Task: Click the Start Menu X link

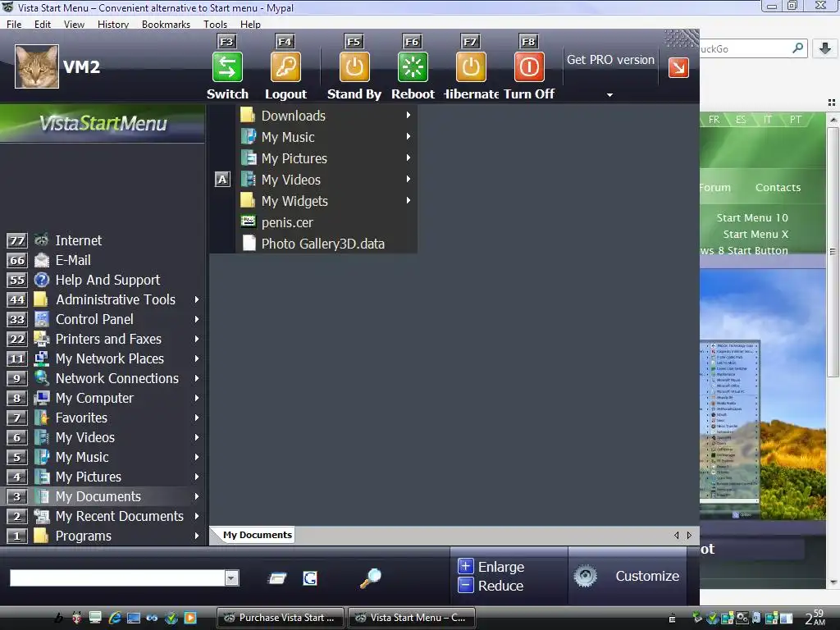Action: click(x=756, y=234)
